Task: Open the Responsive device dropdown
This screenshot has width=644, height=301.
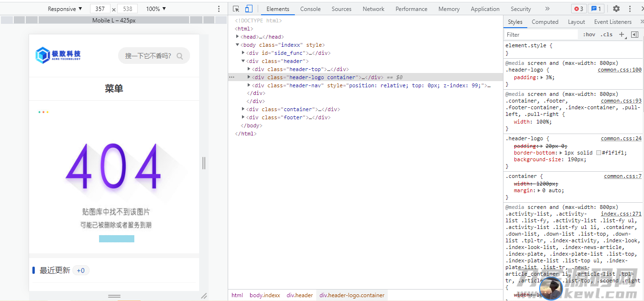Action: [x=65, y=9]
